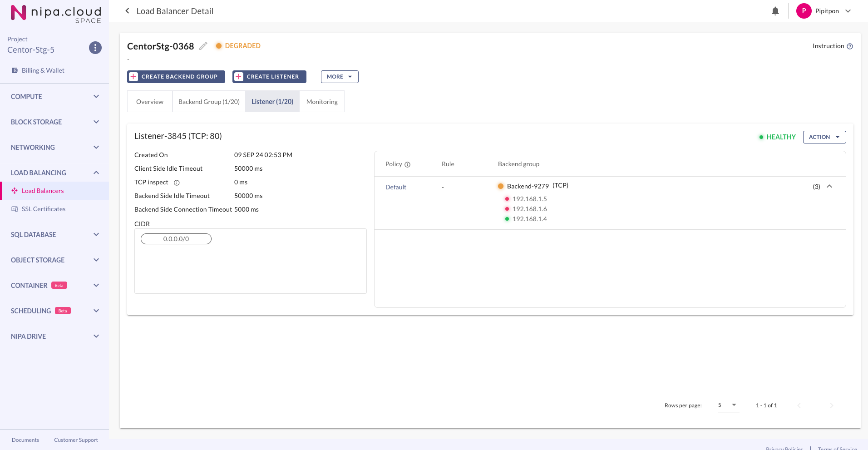This screenshot has width=868, height=450.
Task: Click the SSL Certificates sidebar icon
Action: point(15,209)
